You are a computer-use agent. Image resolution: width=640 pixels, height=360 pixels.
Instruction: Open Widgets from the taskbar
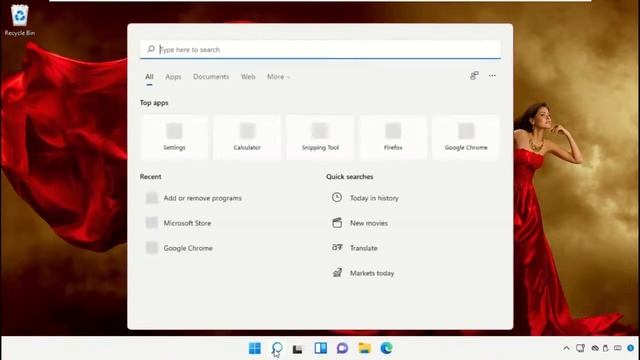point(320,348)
